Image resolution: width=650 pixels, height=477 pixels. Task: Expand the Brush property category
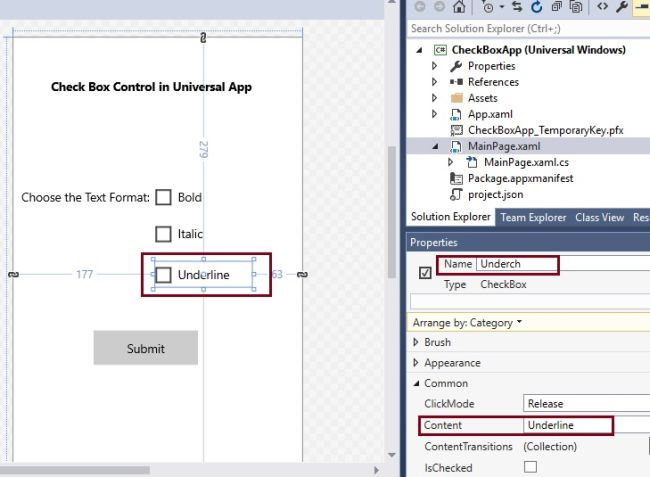[416, 342]
